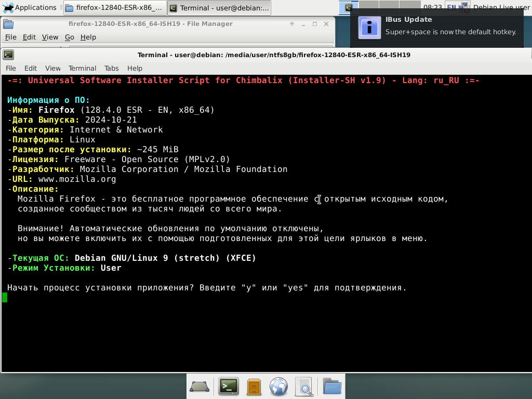
Task: Click the Show Desktop icon in the dock
Action: (x=199, y=387)
